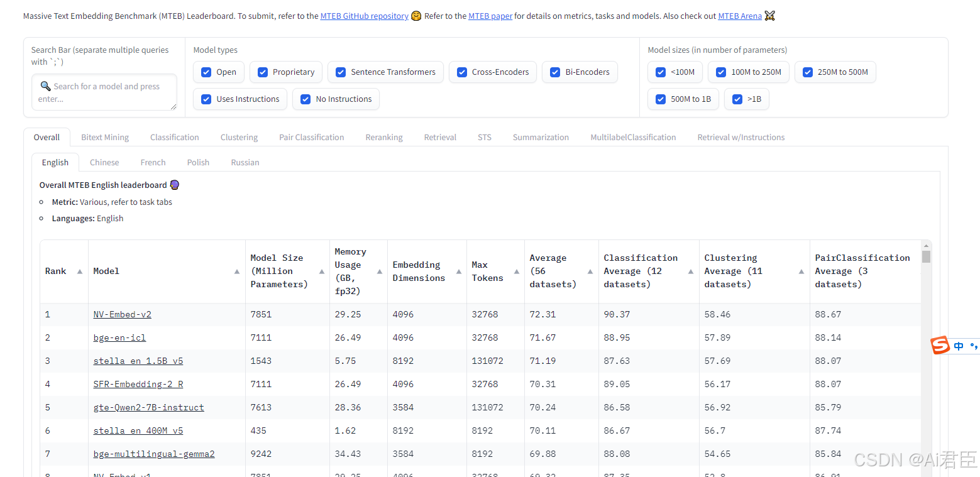The width and height of the screenshot is (980, 477).
Task: Uncheck Sentence Transformers filter
Action: coord(341,72)
